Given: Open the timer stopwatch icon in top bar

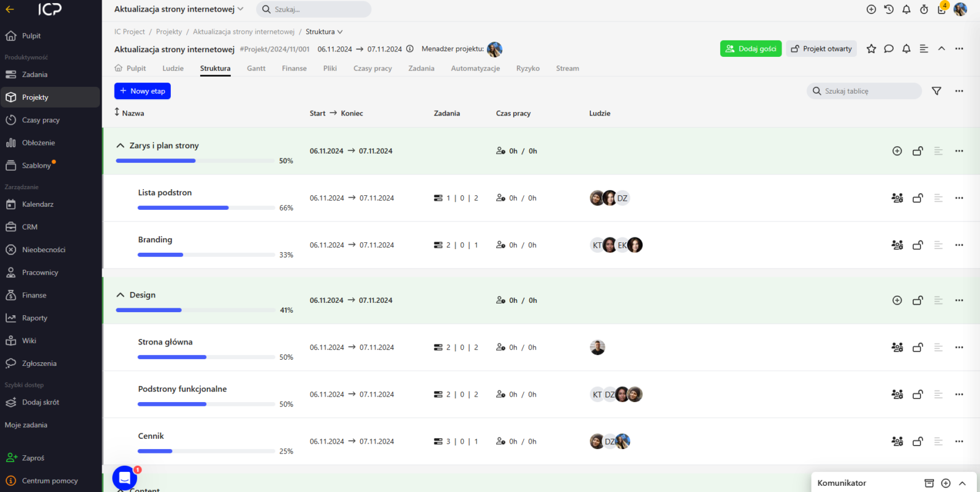Looking at the screenshot, I should click(924, 9).
